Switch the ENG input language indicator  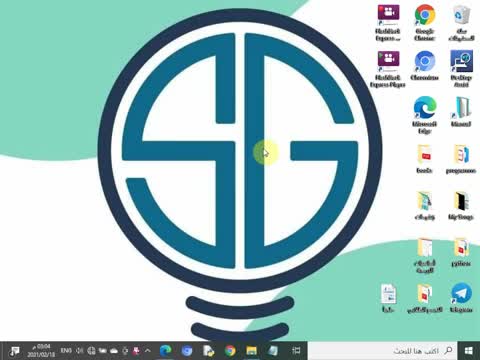click(x=66, y=350)
